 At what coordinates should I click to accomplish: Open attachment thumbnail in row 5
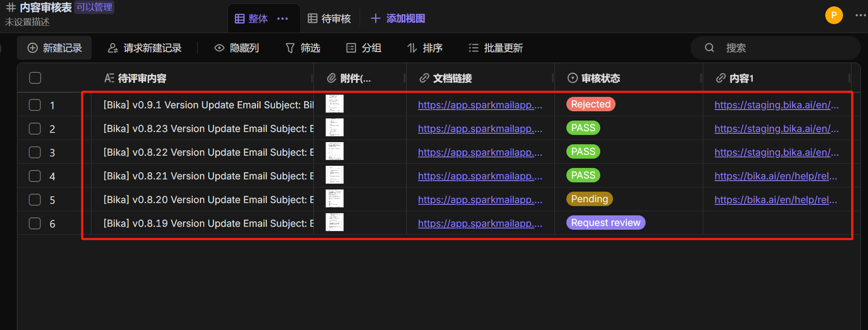(x=334, y=198)
